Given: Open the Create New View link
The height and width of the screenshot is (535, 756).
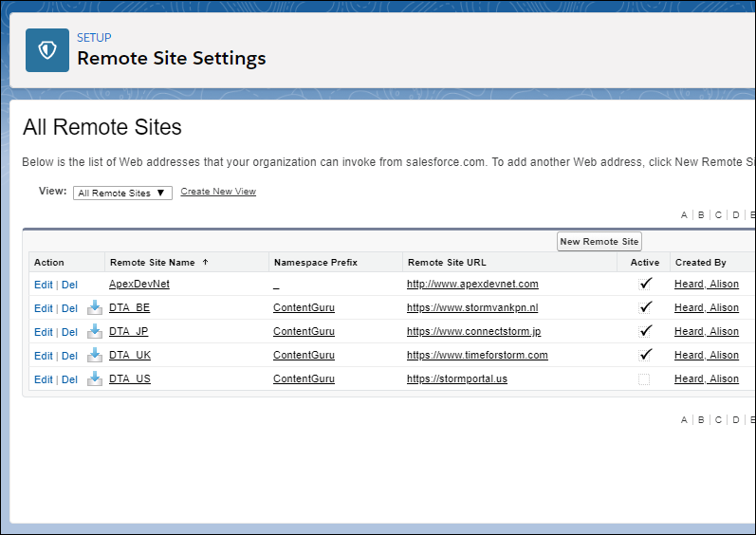Looking at the screenshot, I should (218, 192).
